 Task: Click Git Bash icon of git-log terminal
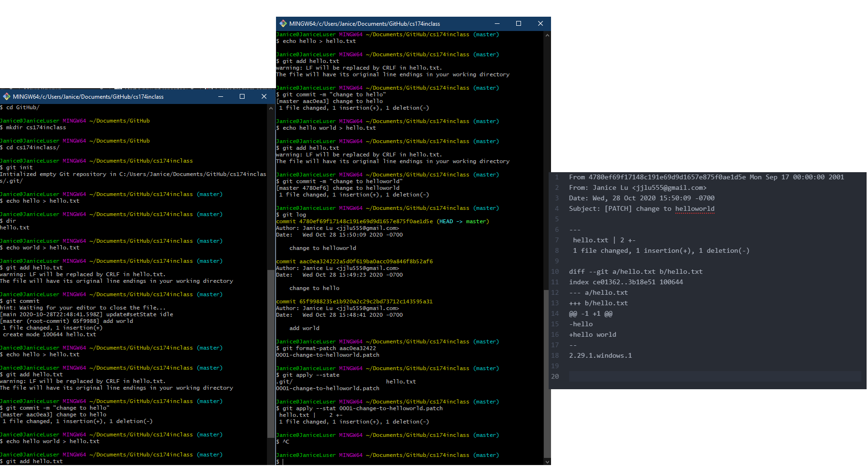point(283,23)
